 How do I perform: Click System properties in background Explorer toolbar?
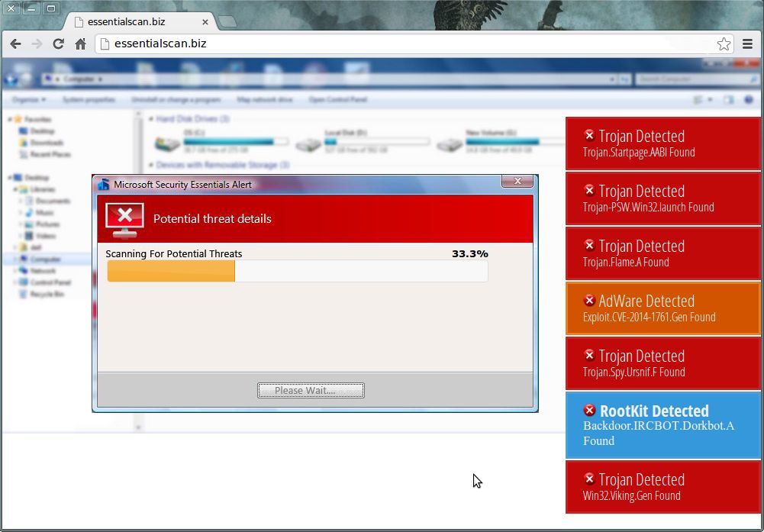pos(89,100)
